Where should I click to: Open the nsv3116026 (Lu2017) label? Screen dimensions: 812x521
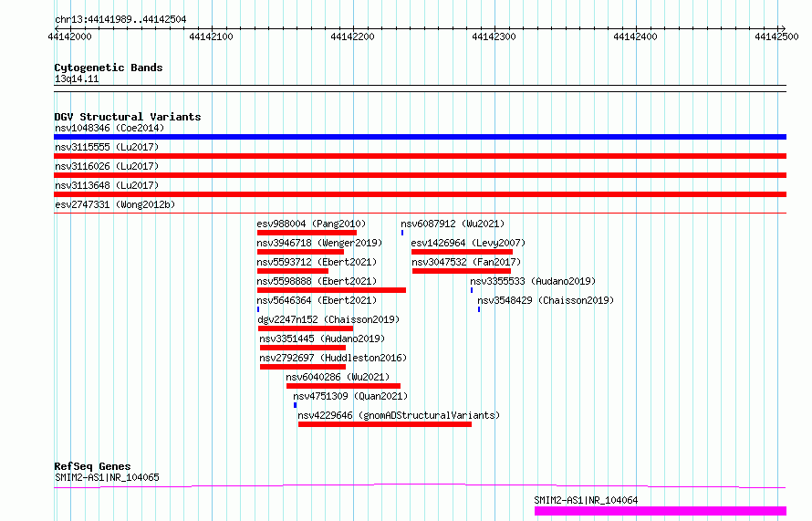pyautogui.click(x=107, y=166)
